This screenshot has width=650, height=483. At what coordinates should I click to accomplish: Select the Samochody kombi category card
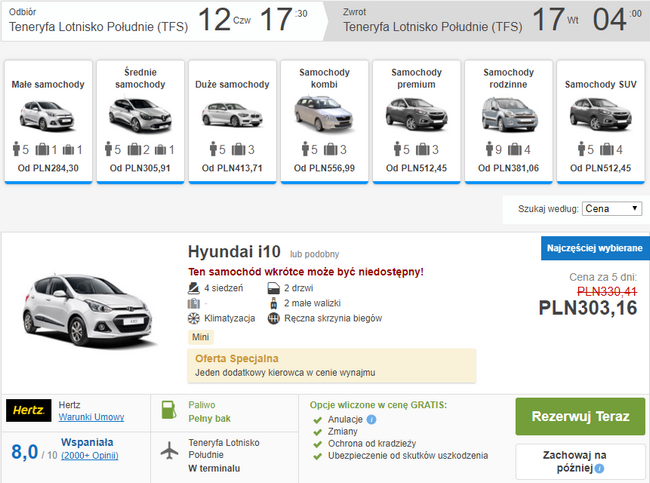click(x=324, y=121)
